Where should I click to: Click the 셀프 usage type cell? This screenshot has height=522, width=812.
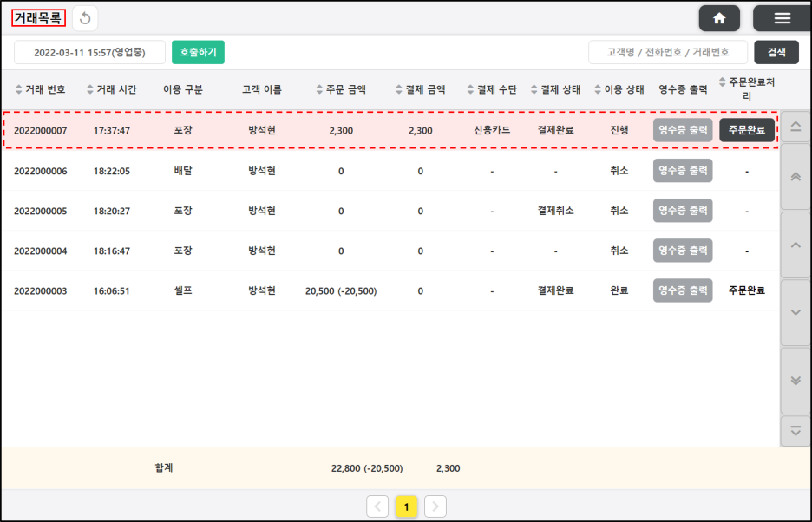tap(183, 290)
